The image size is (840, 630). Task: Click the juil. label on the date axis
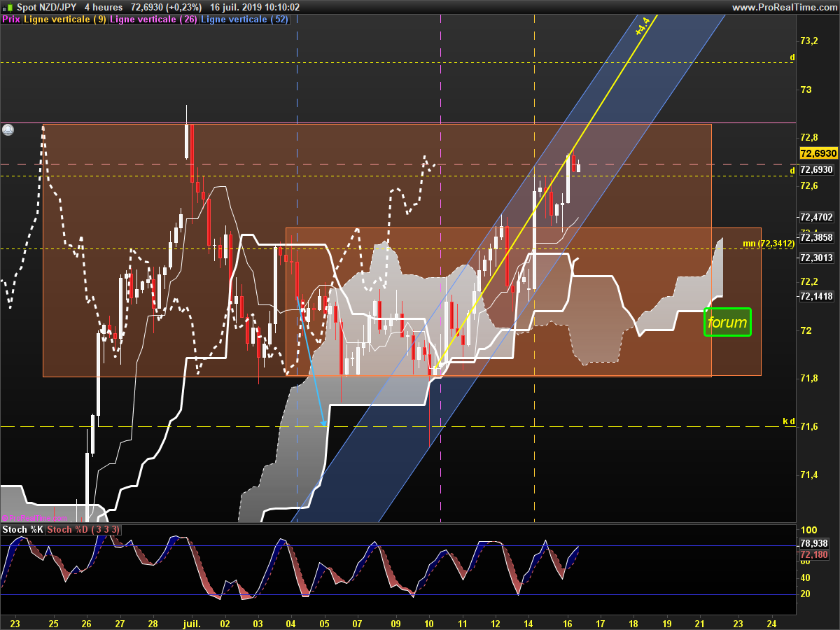pos(191,622)
